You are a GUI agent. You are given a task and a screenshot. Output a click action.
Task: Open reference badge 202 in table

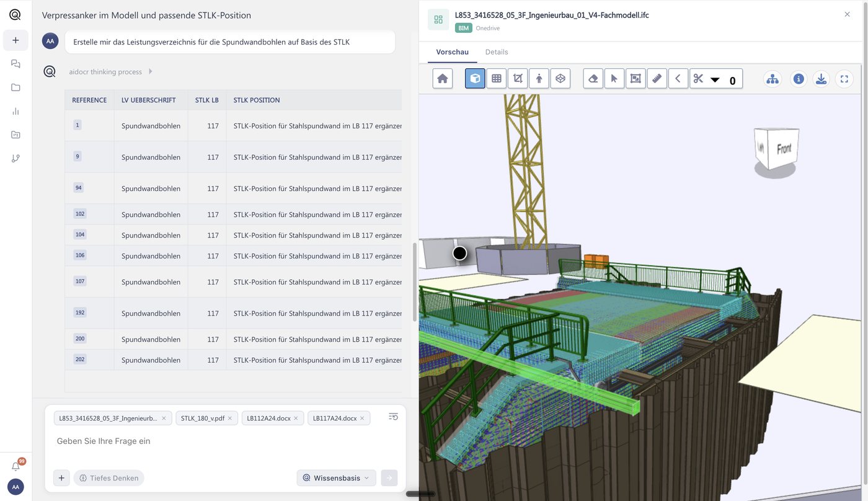click(x=80, y=359)
